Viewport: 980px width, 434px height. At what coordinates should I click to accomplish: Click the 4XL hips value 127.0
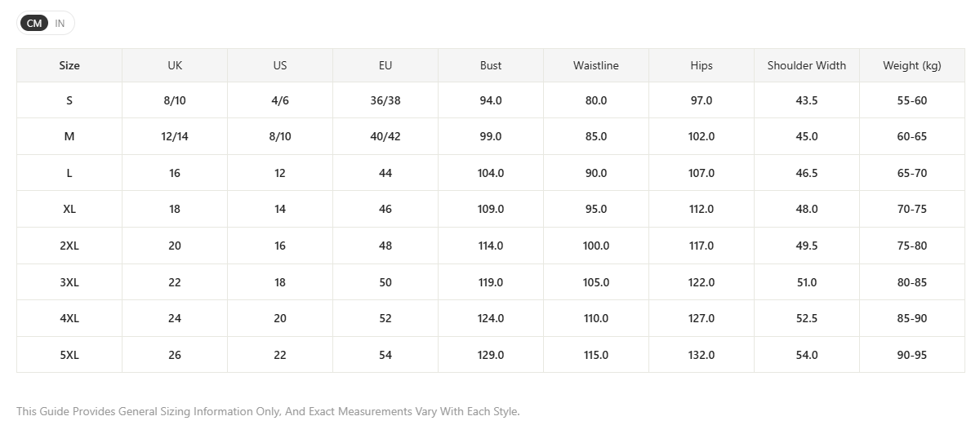[x=702, y=318]
